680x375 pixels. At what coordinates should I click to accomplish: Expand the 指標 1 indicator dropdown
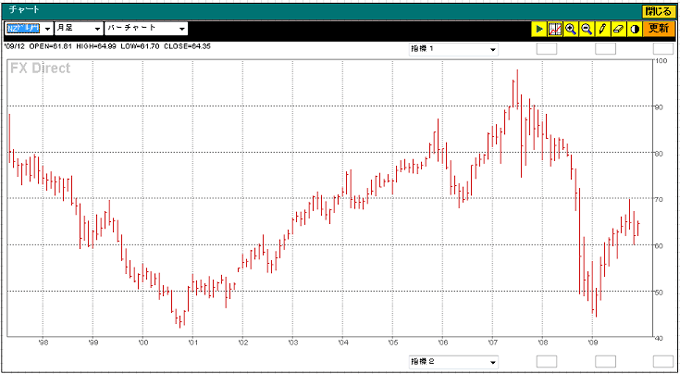[454, 49]
